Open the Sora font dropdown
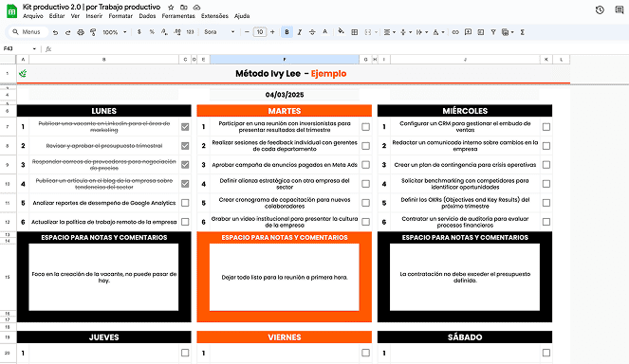Screen dimensions: 629x364 [x=219, y=32]
